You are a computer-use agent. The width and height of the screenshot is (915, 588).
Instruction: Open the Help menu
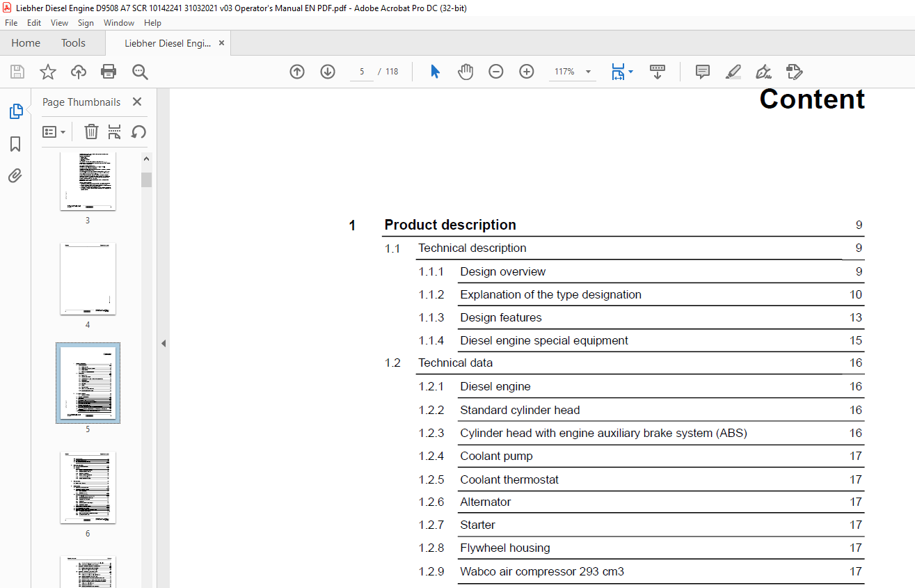[x=152, y=23]
